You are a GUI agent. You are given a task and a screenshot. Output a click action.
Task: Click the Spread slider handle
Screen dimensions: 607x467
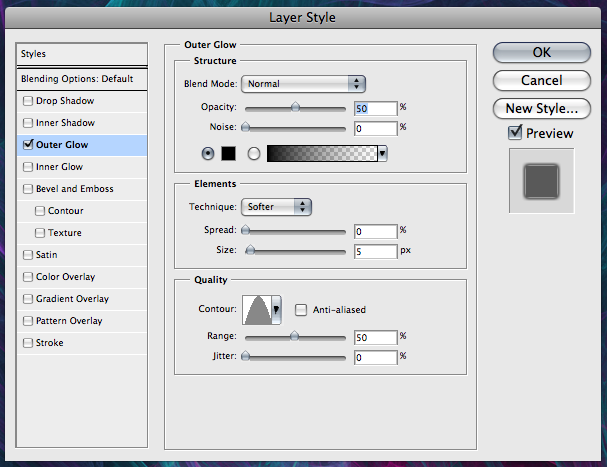(x=245, y=230)
